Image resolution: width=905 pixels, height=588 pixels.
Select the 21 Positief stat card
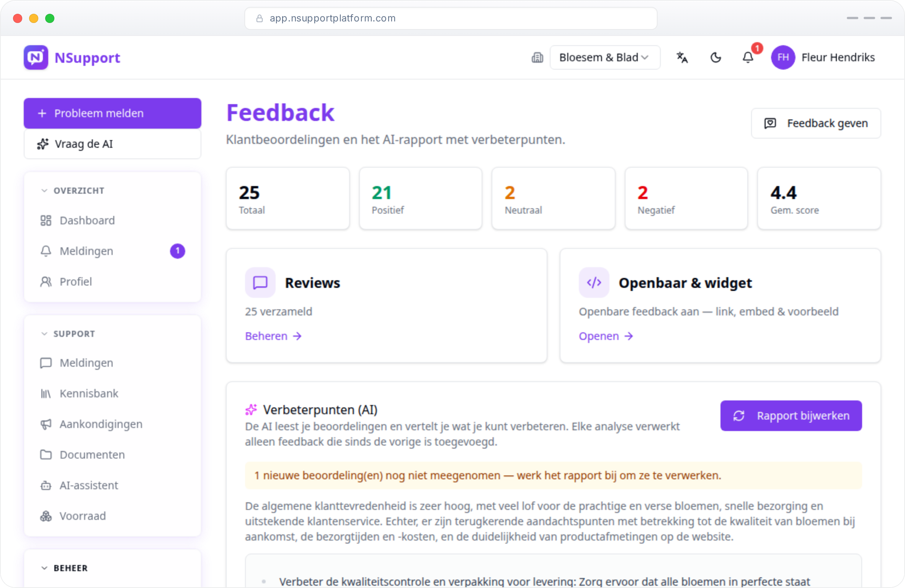pyautogui.click(x=421, y=198)
